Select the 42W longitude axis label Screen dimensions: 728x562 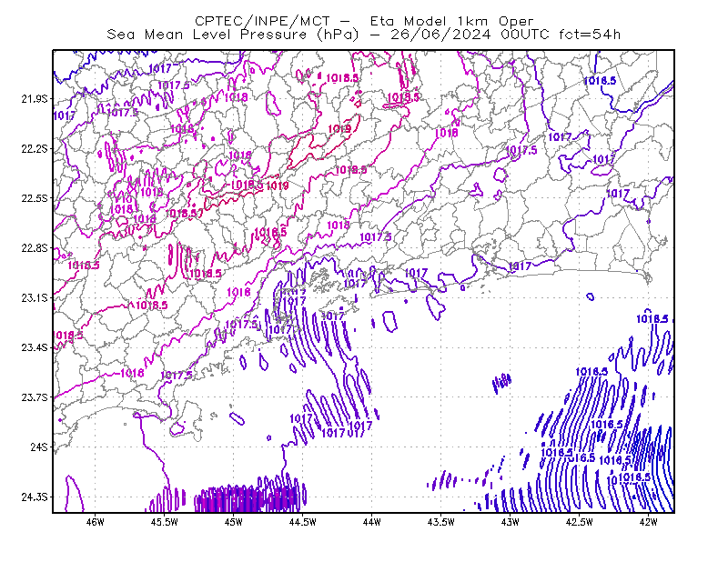click(648, 522)
